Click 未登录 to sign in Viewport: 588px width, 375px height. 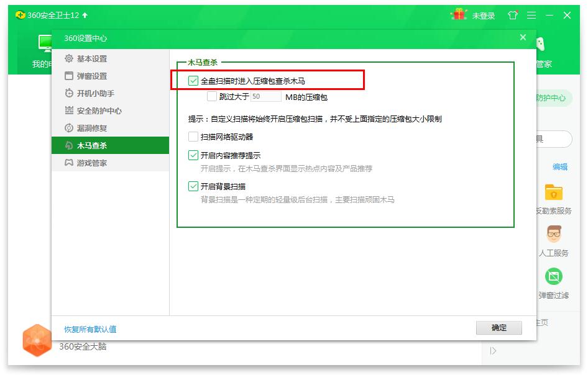[x=484, y=15]
